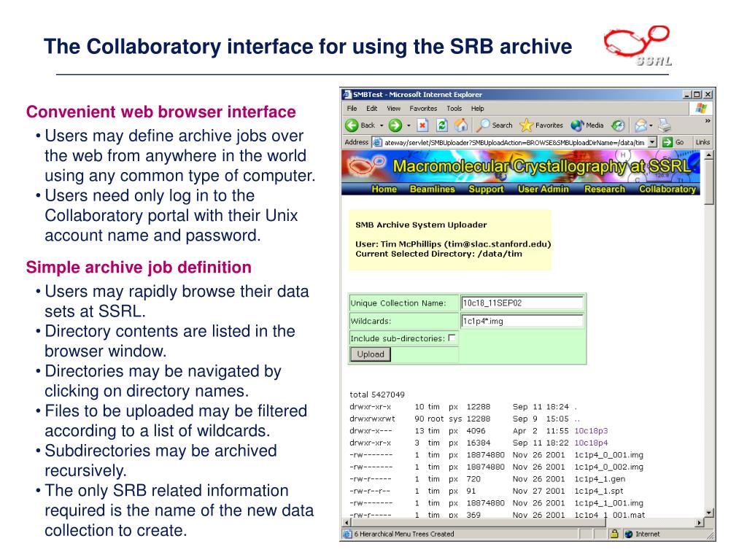
Task: Open the Favorites menu in the menu bar
Action: tap(423, 109)
